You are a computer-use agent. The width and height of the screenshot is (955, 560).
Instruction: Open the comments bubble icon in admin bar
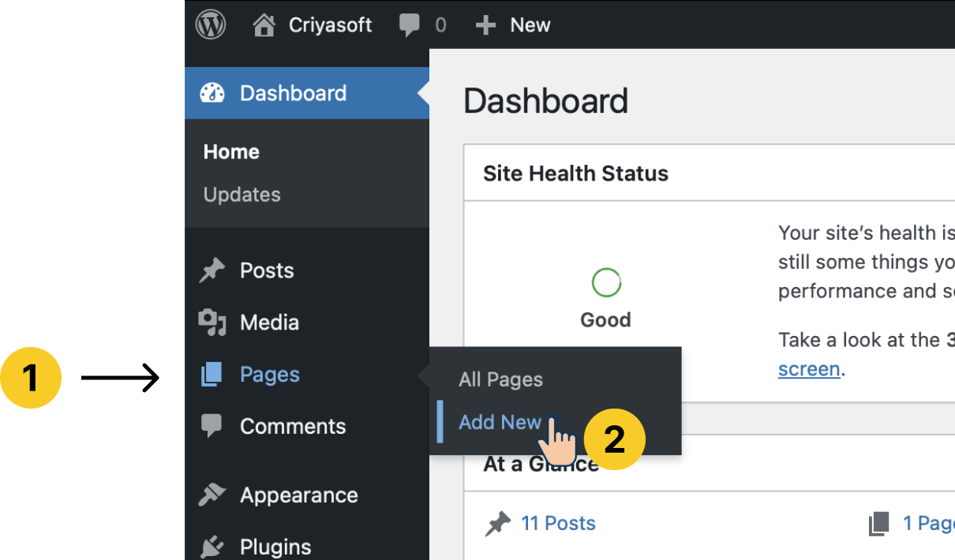click(409, 25)
